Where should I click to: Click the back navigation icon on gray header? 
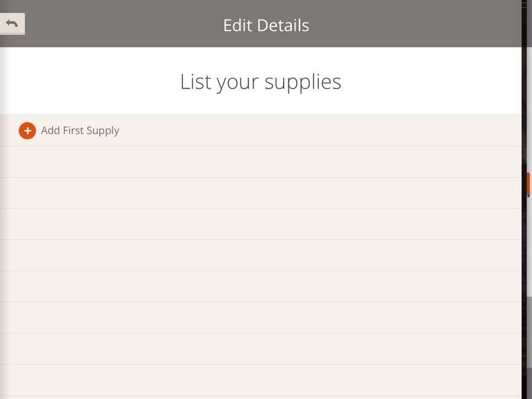point(11,23)
